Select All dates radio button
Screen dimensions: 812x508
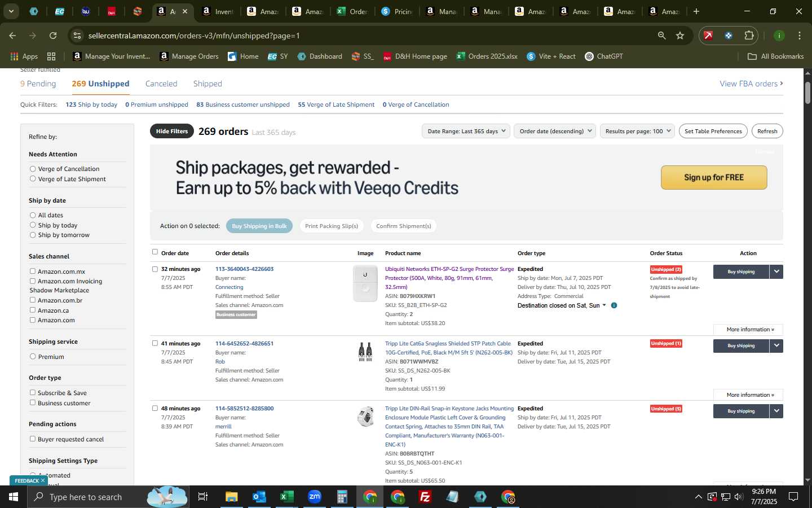pyautogui.click(x=33, y=215)
